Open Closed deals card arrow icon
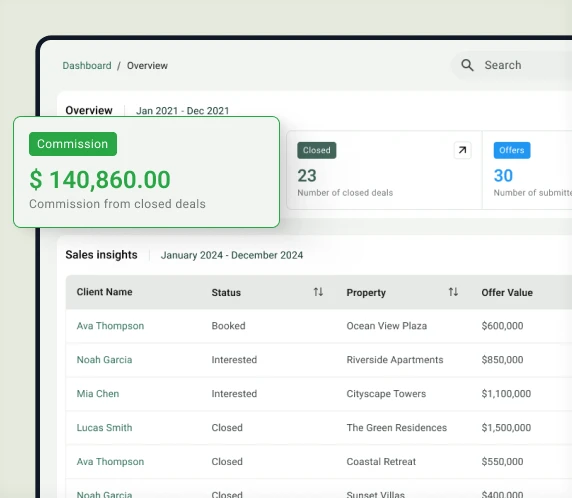The width and height of the screenshot is (572, 498). pos(463,150)
